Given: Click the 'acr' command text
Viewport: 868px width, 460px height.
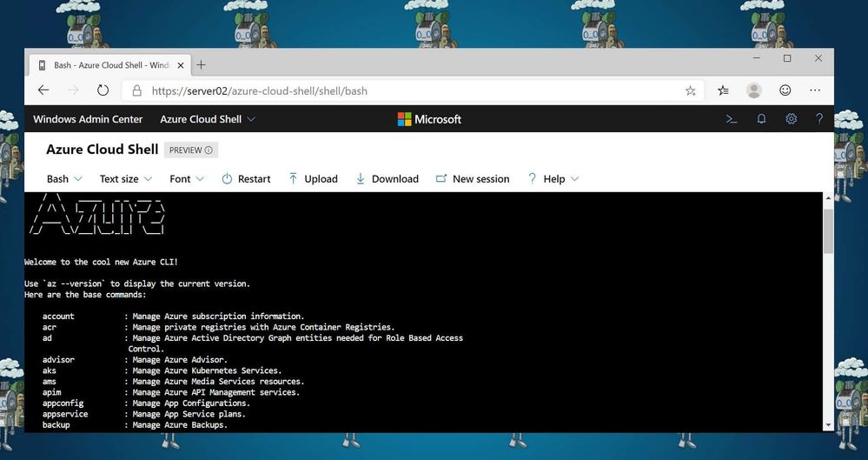Looking at the screenshot, I should 50,328.
